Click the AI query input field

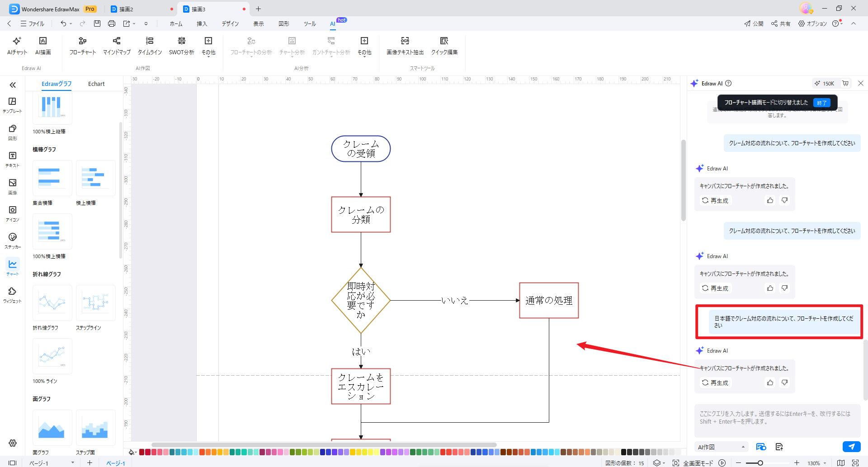coord(777,418)
